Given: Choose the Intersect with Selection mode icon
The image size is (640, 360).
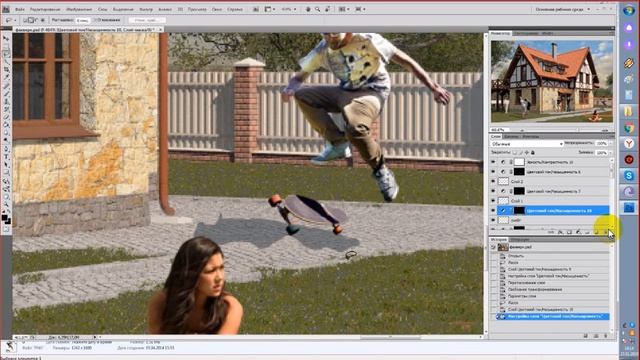Looking at the screenshot, I should (42, 20).
